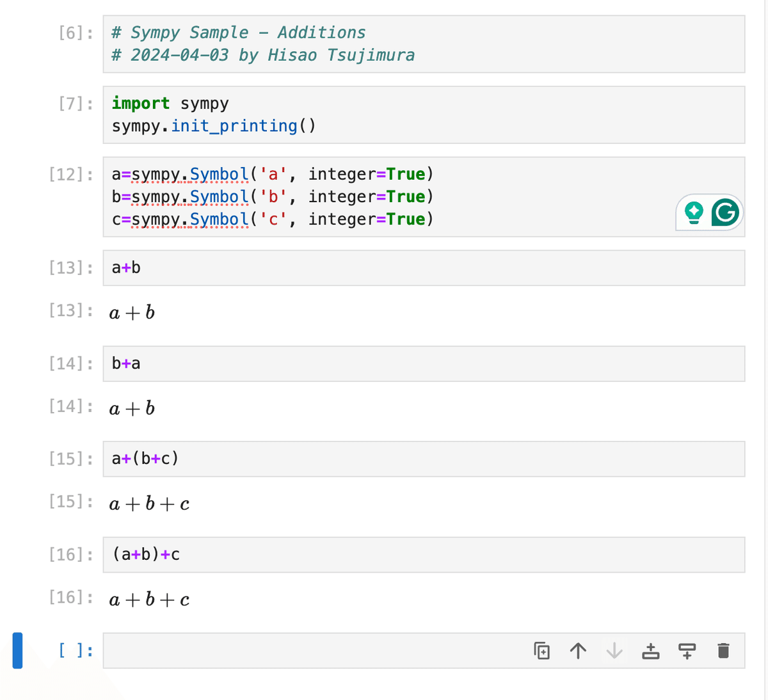Delete the active cell
Image resolution: width=768 pixels, height=700 pixels.
(x=723, y=651)
